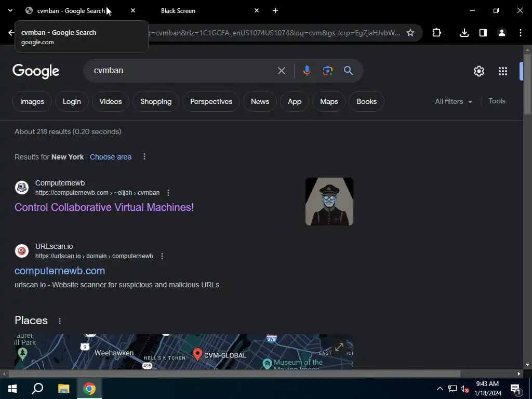The height and width of the screenshot is (399, 532).
Task: Open the notification center icon
Action: 515,389
